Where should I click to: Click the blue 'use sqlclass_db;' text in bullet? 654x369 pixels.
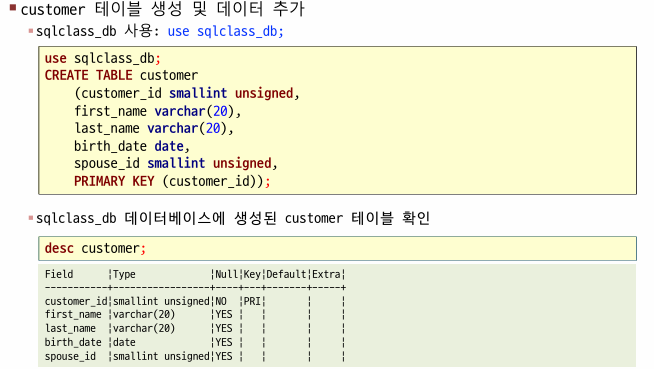click(x=226, y=31)
